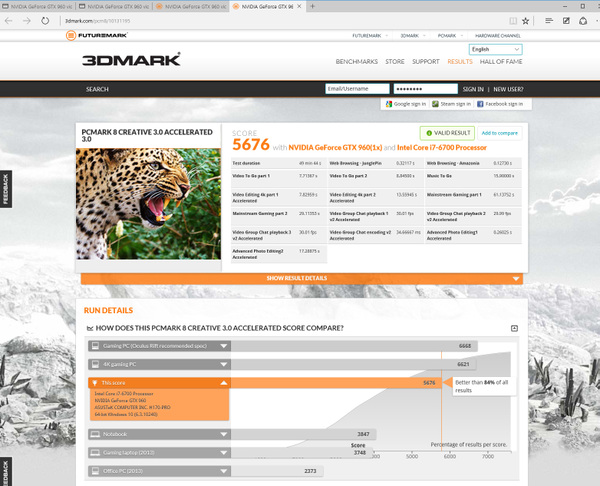
Task: Click the Futuremark logo in the header
Action: tap(103, 36)
